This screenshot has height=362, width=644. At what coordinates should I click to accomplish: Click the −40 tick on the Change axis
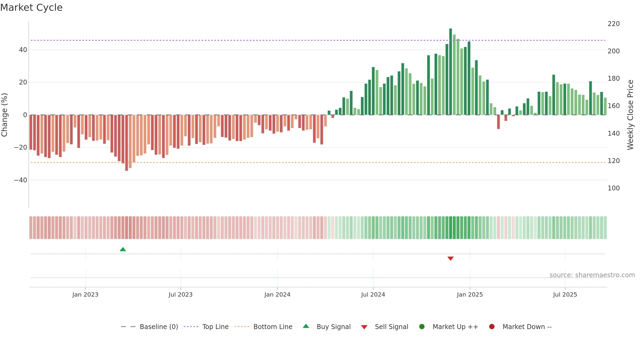[x=20, y=180]
